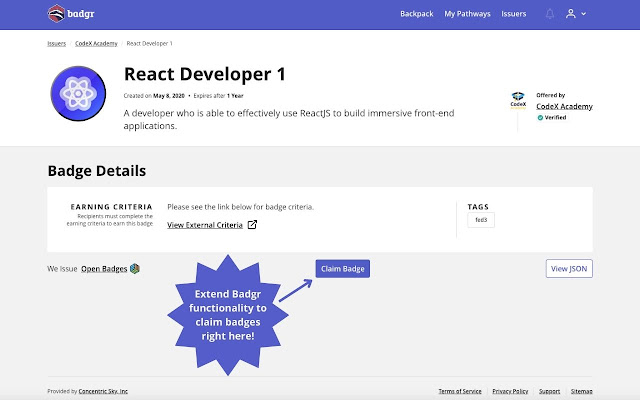The image size is (640, 400).
Task: Open View External Criteria link
Action: pyautogui.click(x=205, y=225)
